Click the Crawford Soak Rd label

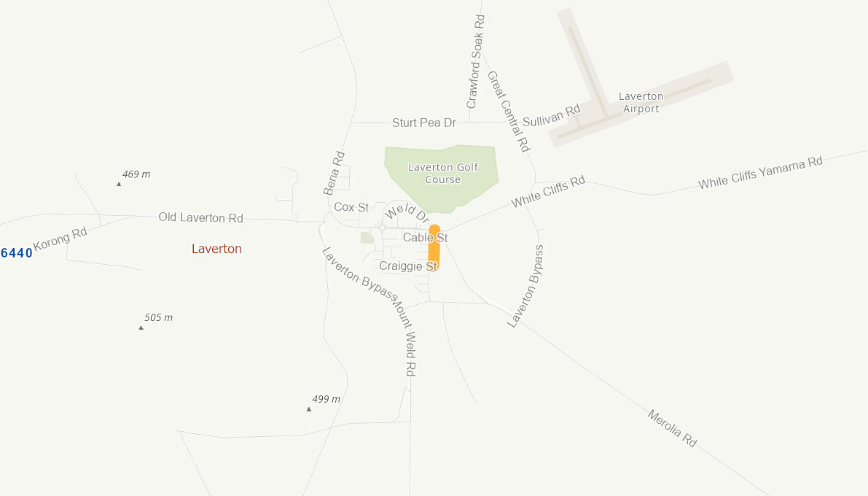point(475,61)
